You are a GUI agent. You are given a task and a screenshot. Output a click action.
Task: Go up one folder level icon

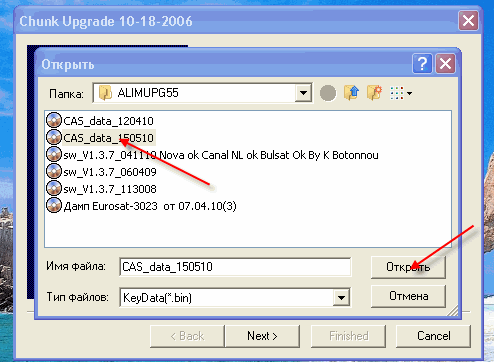pyautogui.click(x=351, y=93)
